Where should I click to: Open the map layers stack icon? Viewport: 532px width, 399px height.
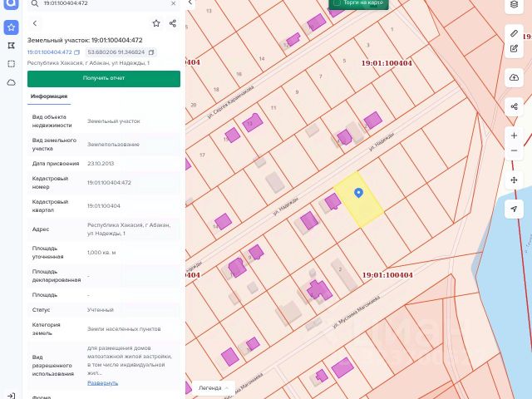pyautogui.click(x=514, y=5)
